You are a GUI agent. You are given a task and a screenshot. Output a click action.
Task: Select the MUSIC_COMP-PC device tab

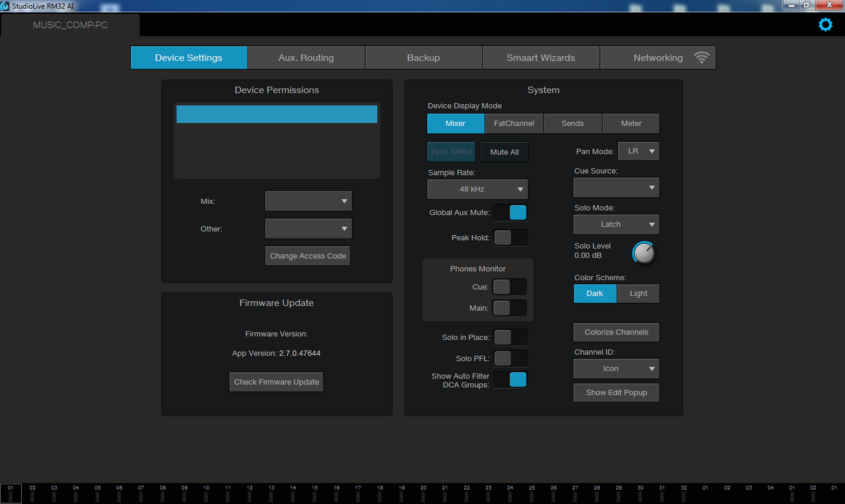point(71,25)
